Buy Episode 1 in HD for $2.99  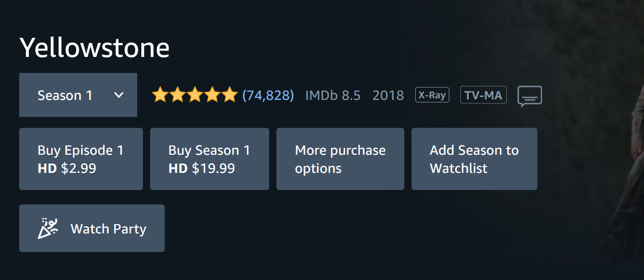(x=81, y=159)
